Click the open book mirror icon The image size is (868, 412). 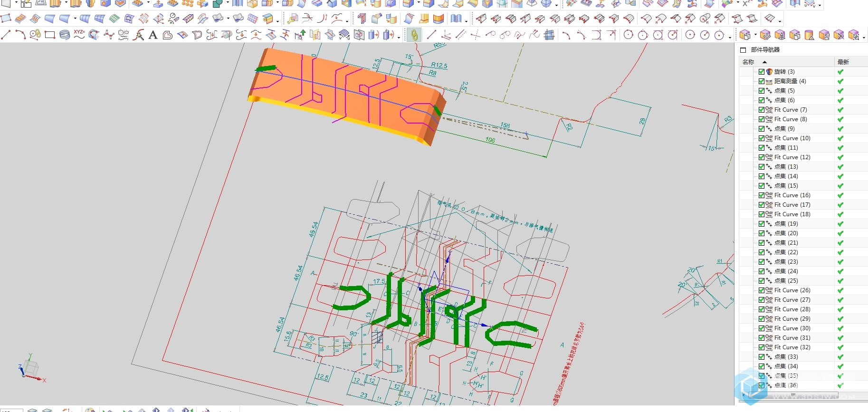pos(456,19)
